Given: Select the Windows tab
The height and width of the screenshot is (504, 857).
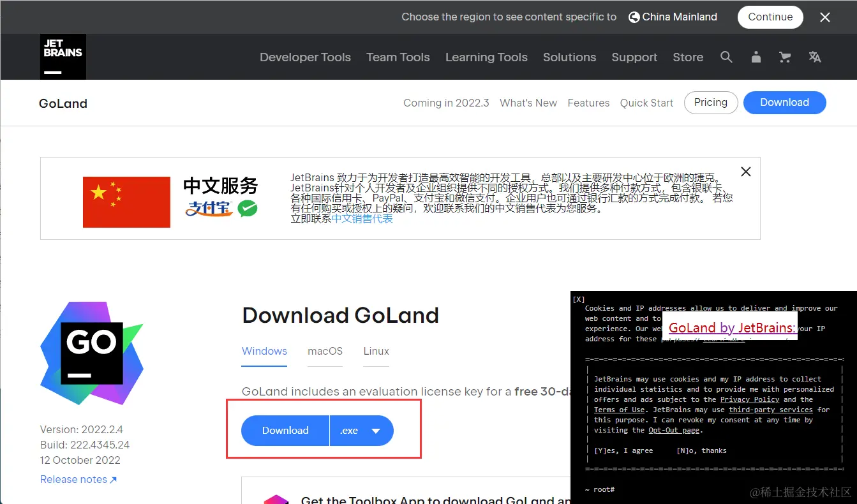Looking at the screenshot, I should pyautogui.click(x=264, y=352).
